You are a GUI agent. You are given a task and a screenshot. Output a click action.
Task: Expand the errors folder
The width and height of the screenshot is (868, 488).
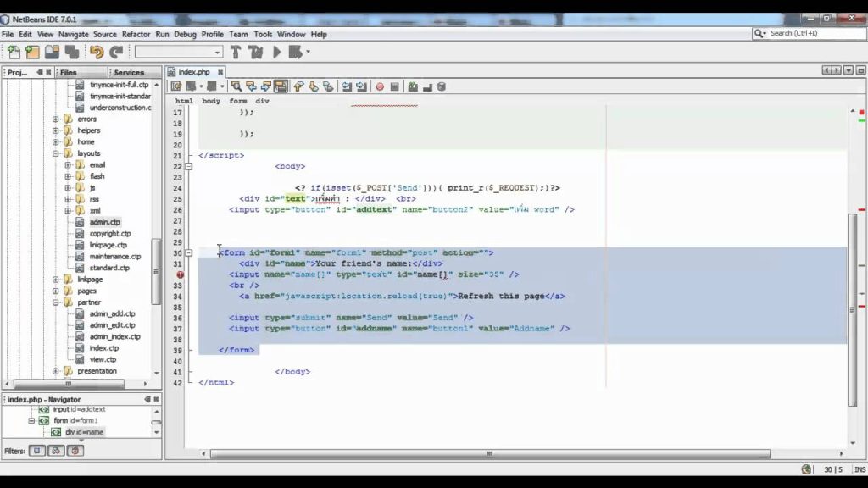pos(56,119)
